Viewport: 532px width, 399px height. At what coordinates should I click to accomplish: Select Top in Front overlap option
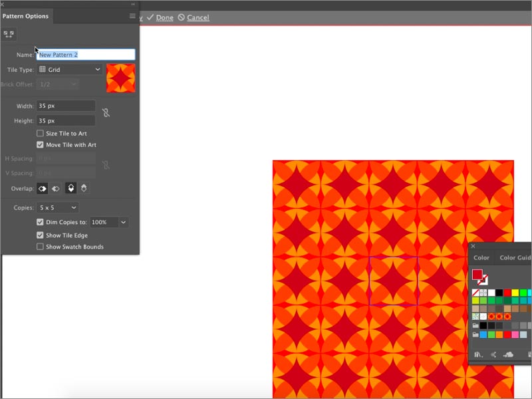coord(70,189)
